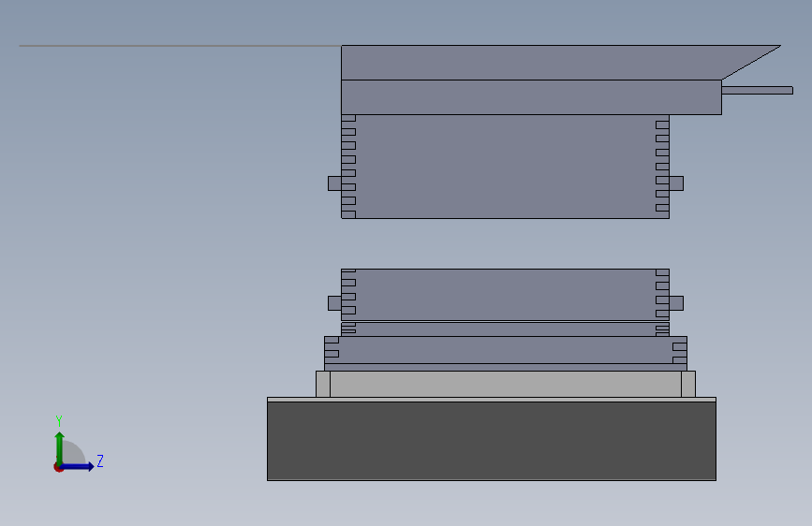This screenshot has height=526, width=812.
Task: Click the green Y axis arrow of the triad
Action: 60,448
